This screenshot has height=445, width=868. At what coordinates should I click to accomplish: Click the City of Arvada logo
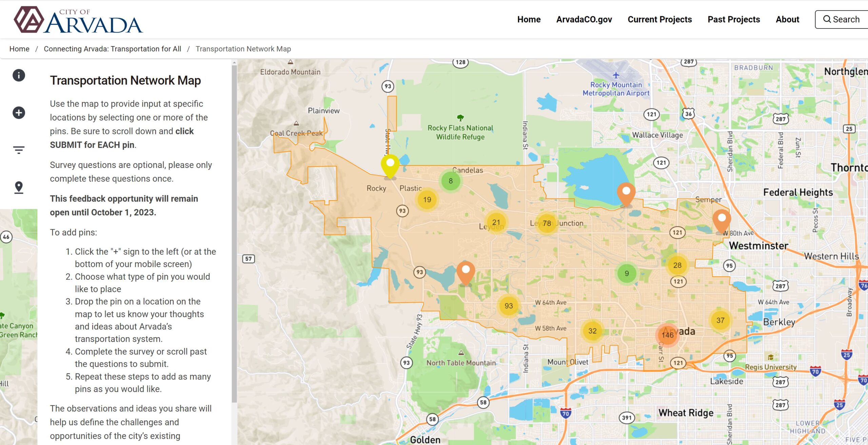point(78,20)
